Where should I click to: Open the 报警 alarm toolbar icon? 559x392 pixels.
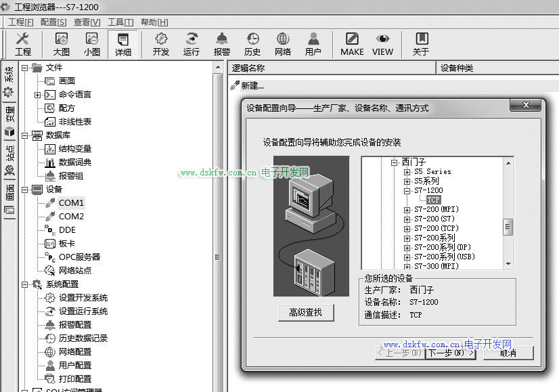[x=222, y=44]
